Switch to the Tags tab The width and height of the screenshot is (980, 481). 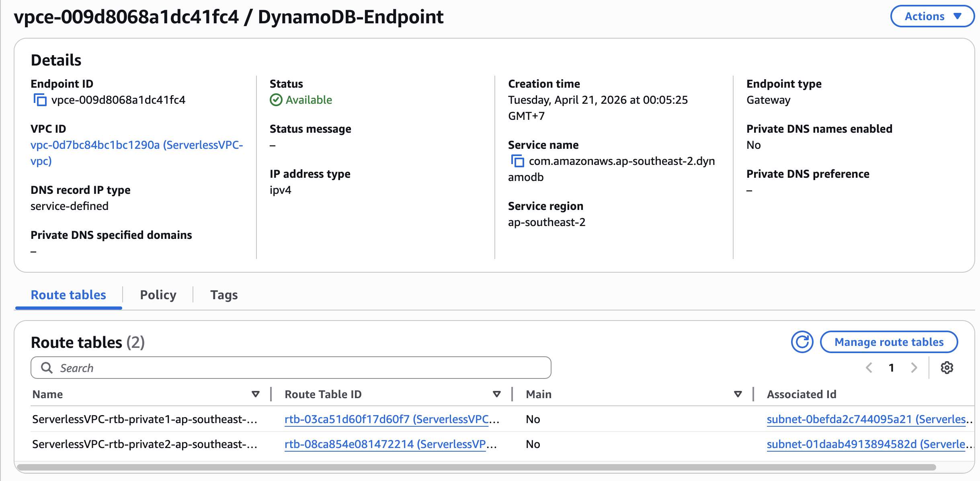[223, 295]
